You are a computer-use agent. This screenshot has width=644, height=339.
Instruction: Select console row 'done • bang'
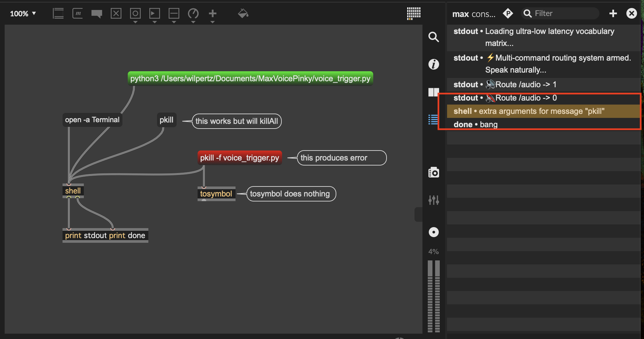pyautogui.click(x=544, y=125)
